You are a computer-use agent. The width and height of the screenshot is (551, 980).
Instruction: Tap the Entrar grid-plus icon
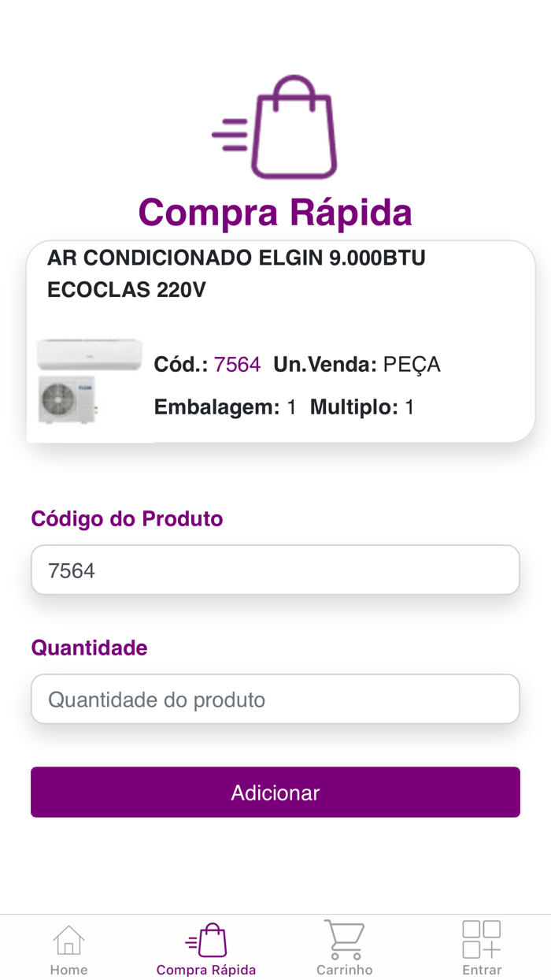[481, 940]
